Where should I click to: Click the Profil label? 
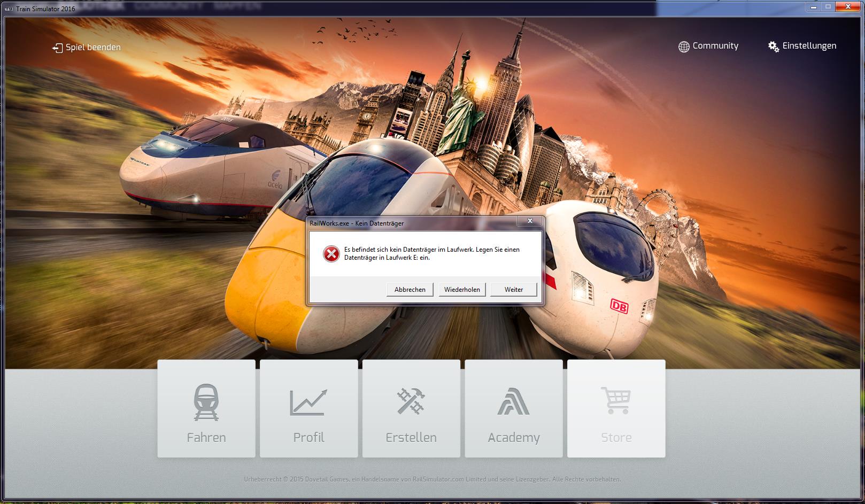(308, 437)
